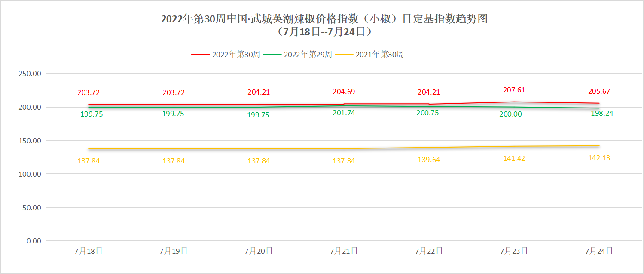Select the green 201.74 data label
Viewport: 644px width, 274px height.
coord(344,113)
